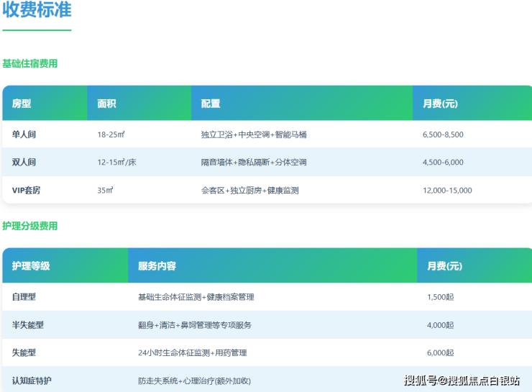532x392 pixels.
Task: Select the 单人间 room type row
Action: click(24, 135)
